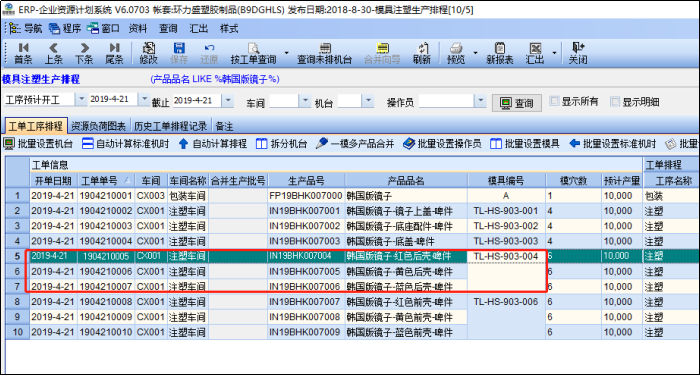
Task: Expand the 机台 machine dropdown
Action: click(368, 101)
